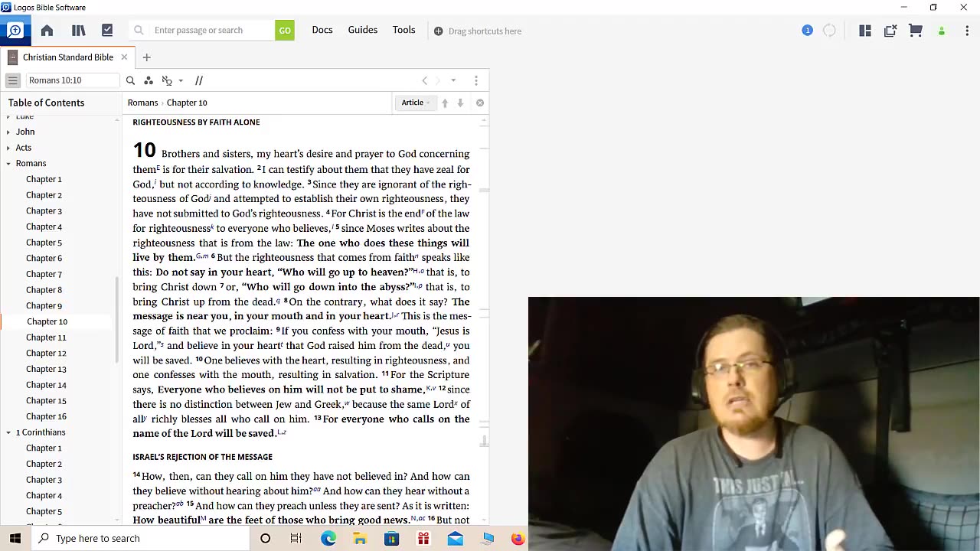The width and height of the screenshot is (980, 551).
Task: Open Cortana circle icon in taskbar
Action: [x=265, y=538]
